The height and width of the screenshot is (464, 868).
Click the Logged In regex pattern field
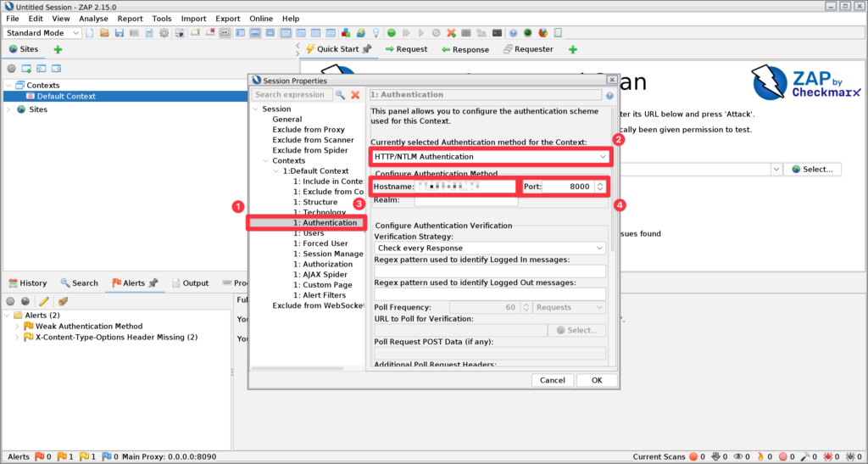pyautogui.click(x=490, y=271)
